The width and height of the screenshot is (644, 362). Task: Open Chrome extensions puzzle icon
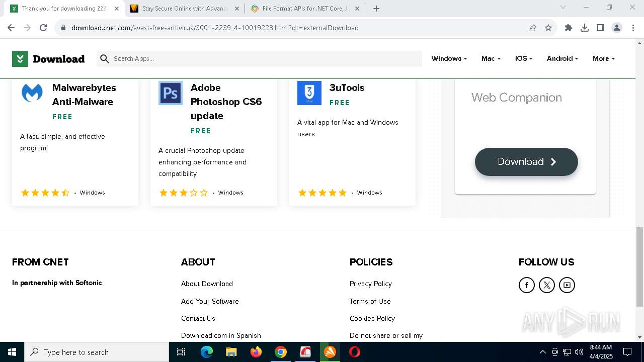[x=569, y=28]
